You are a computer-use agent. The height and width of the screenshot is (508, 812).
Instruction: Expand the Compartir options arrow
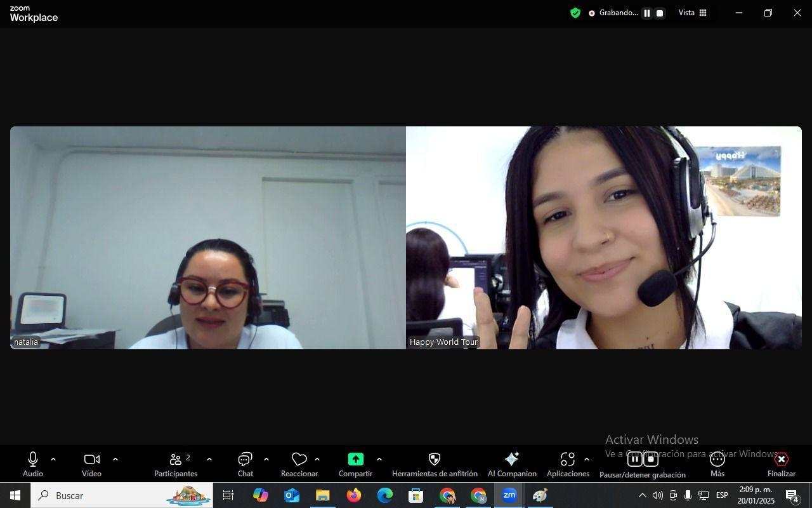[379, 459]
